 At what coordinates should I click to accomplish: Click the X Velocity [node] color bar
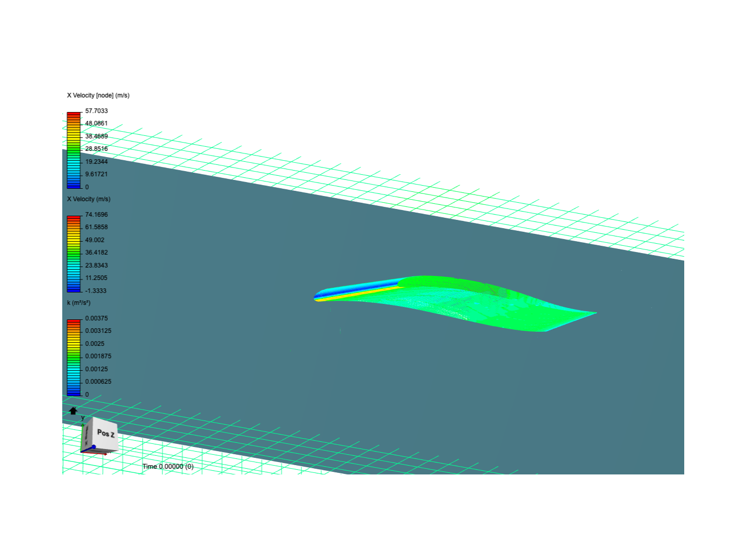(73, 149)
